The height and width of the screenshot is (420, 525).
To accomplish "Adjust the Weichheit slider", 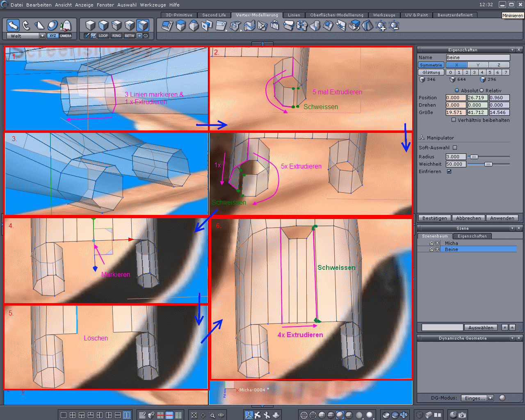I will (x=488, y=164).
